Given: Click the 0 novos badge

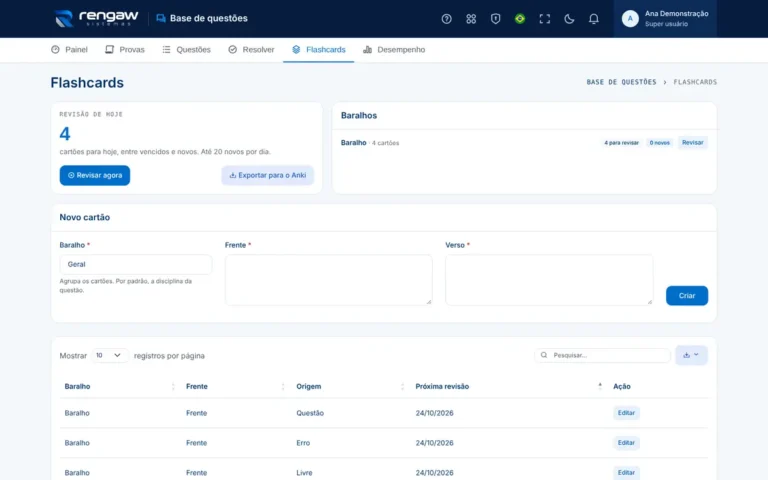Looking at the screenshot, I should click(x=659, y=143).
